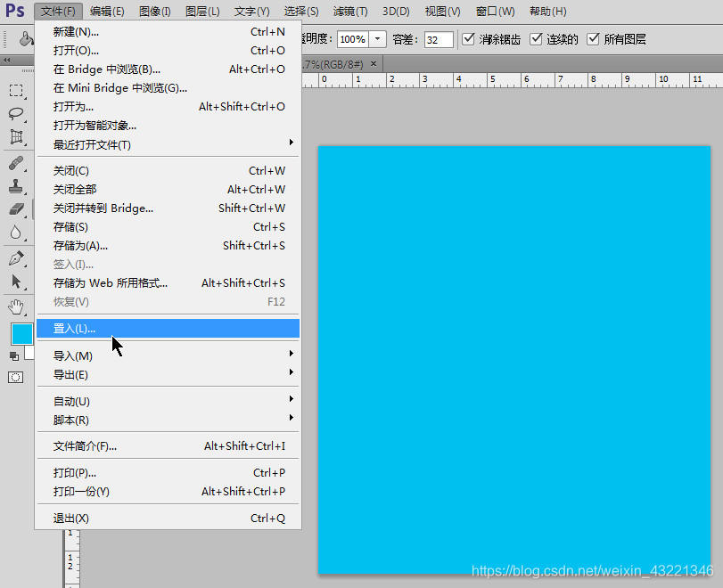Choose Close (关闭) menu item
Image resolution: width=723 pixels, height=588 pixels.
[168, 170]
